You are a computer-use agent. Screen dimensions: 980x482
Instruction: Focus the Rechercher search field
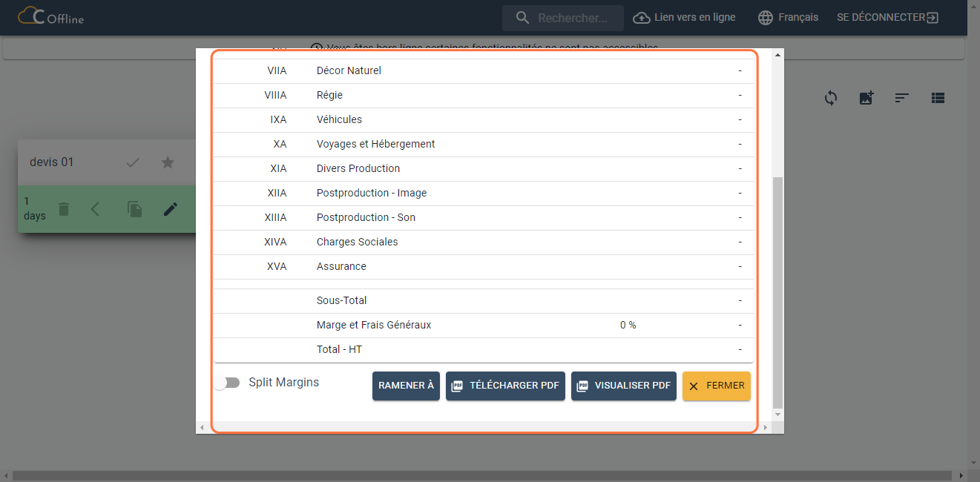pyautogui.click(x=563, y=18)
